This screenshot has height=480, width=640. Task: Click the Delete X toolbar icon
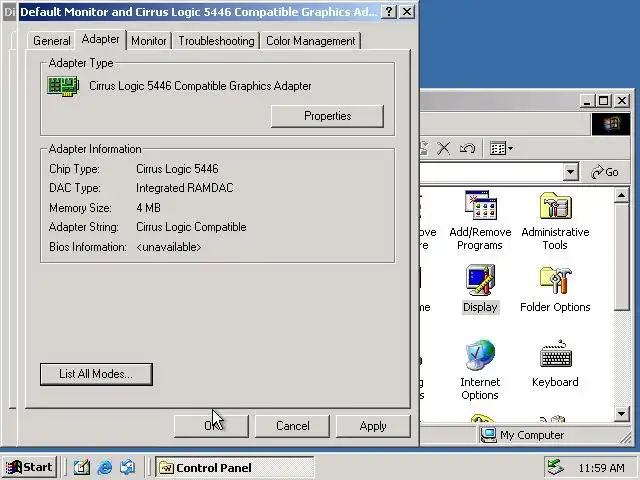click(444, 148)
